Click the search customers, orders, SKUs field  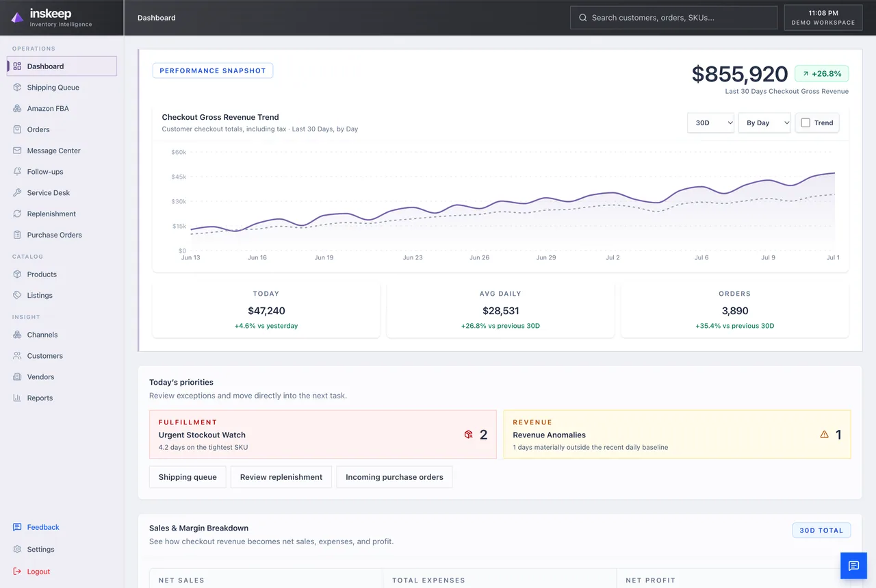click(673, 18)
